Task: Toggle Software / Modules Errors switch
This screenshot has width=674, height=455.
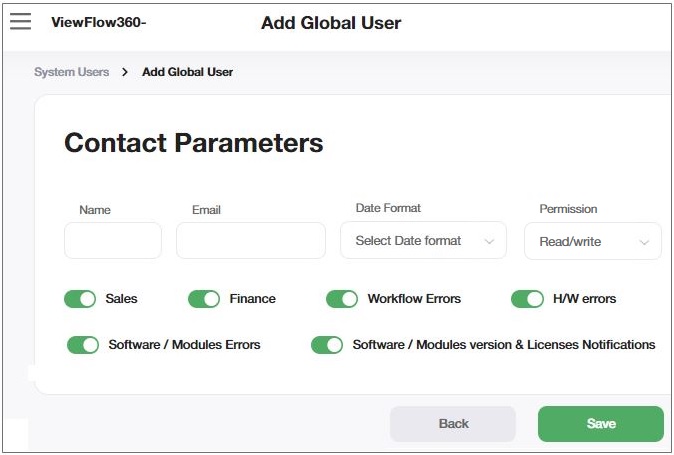Action: (x=83, y=345)
